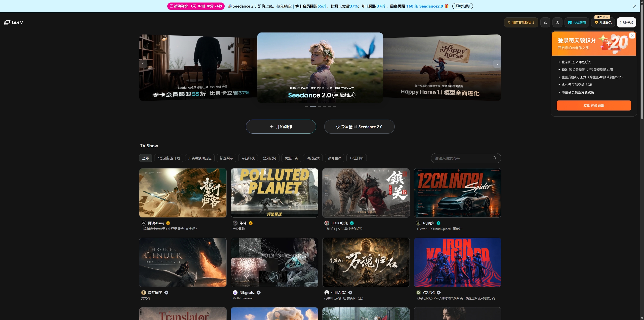Screen dimensions: 644x320
Task: Click the 注册/登录 button
Action: pos(626,22)
